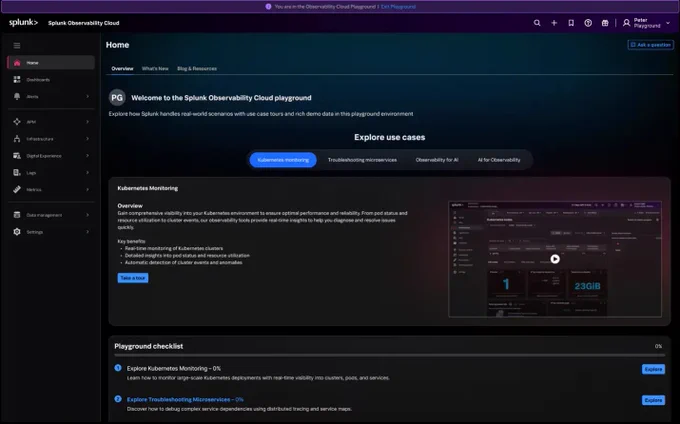Click the Ask a question button
680x424 pixels.
pos(651,45)
